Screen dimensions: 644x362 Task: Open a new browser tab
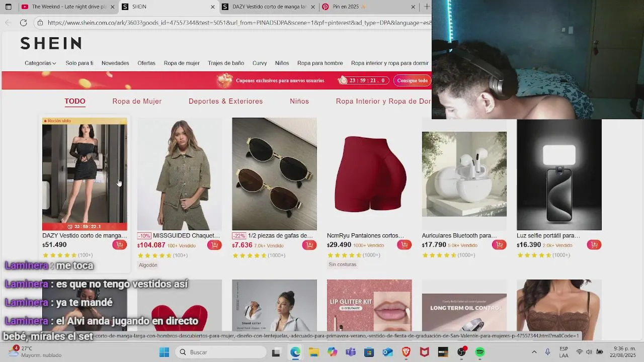click(427, 7)
